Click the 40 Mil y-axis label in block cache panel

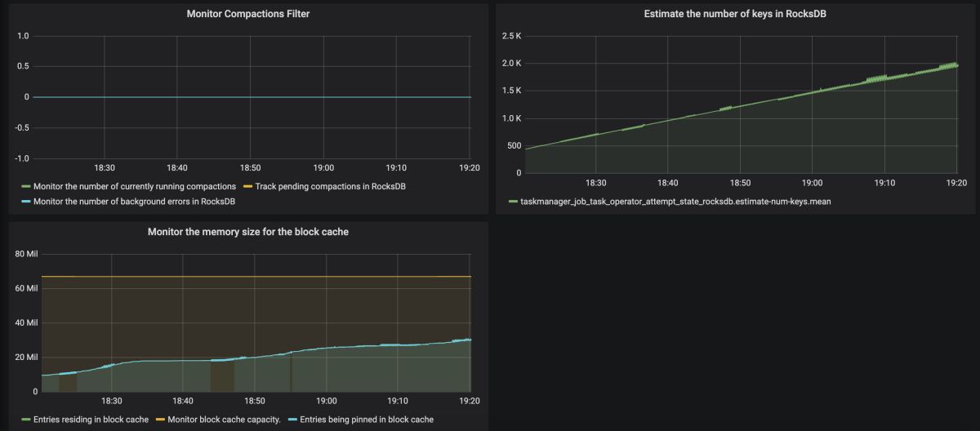click(x=26, y=322)
